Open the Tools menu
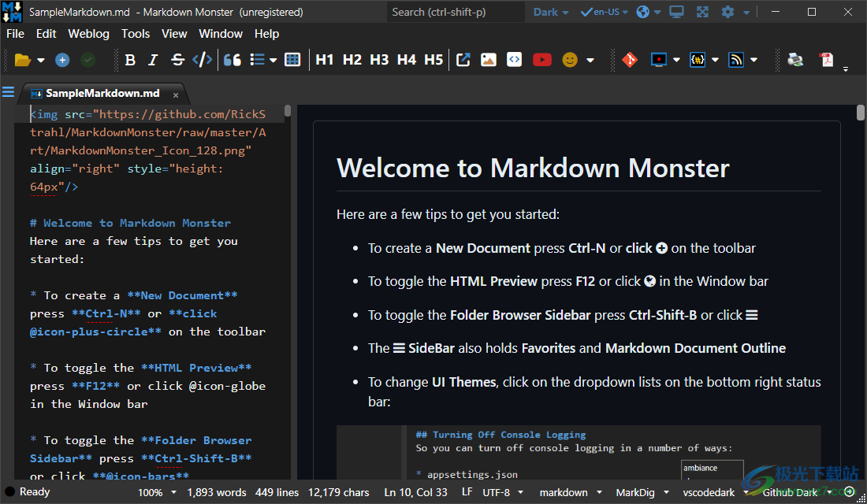867x504 pixels. click(136, 34)
